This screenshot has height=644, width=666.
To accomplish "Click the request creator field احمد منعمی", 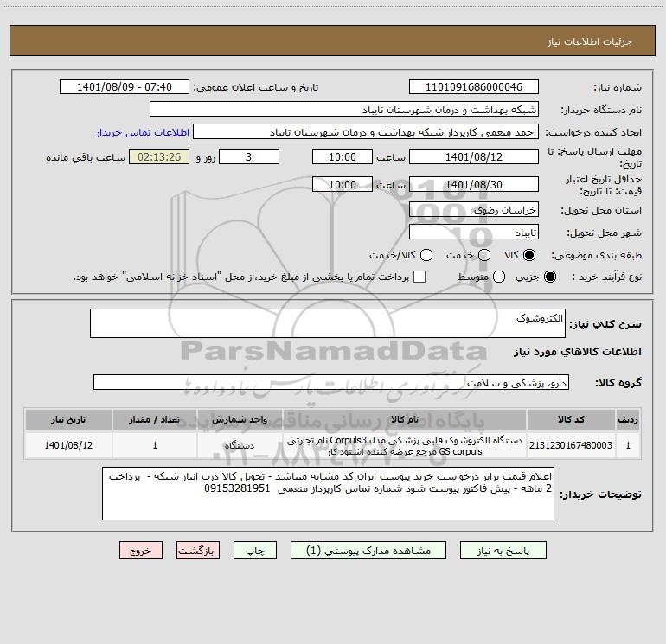I will [366, 132].
